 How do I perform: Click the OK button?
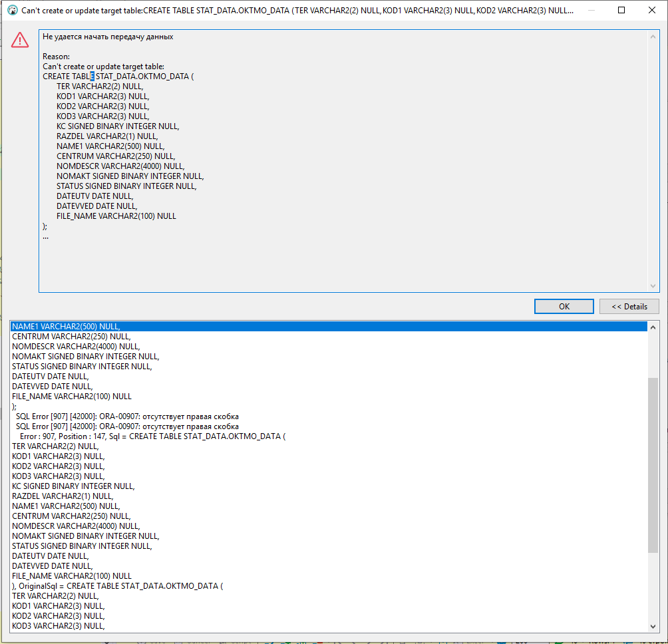(x=564, y=306)
